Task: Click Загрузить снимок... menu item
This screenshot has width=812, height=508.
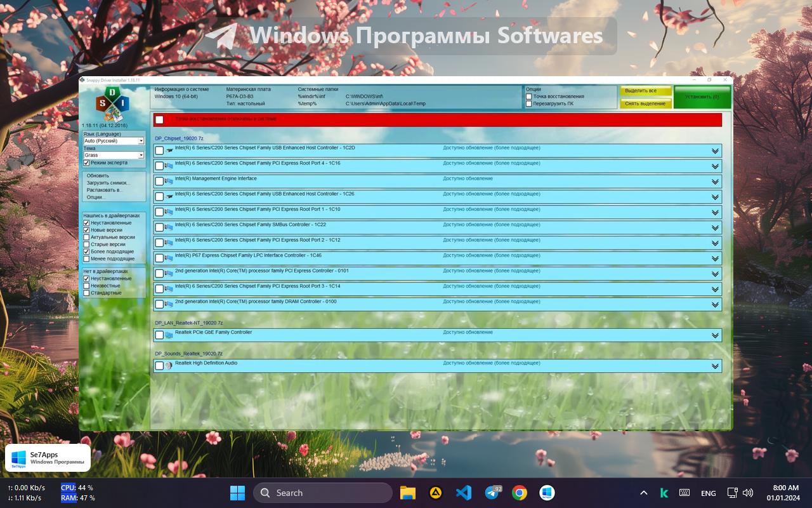Action: (108, 183)
